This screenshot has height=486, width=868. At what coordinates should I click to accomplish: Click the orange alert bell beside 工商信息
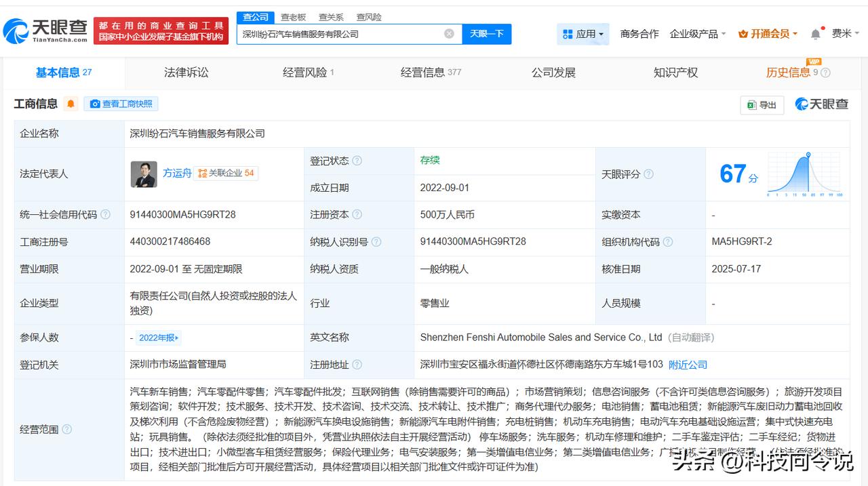tap(71, 104)
